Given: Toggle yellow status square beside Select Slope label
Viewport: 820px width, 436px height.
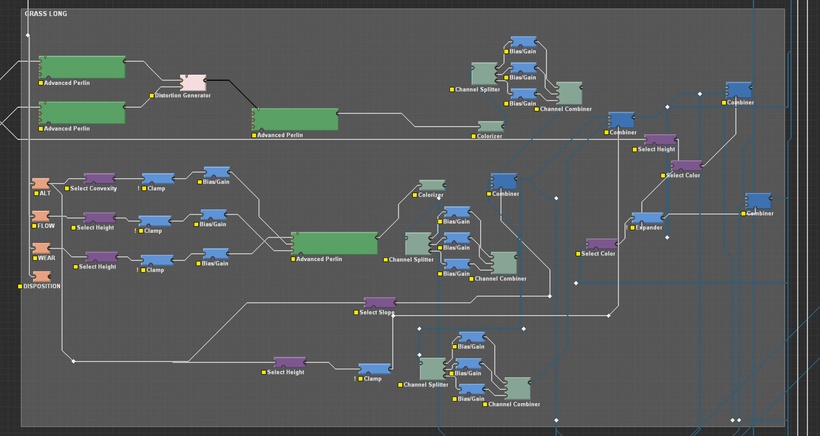Looking at the screenshot, I should tap(355, 312).
